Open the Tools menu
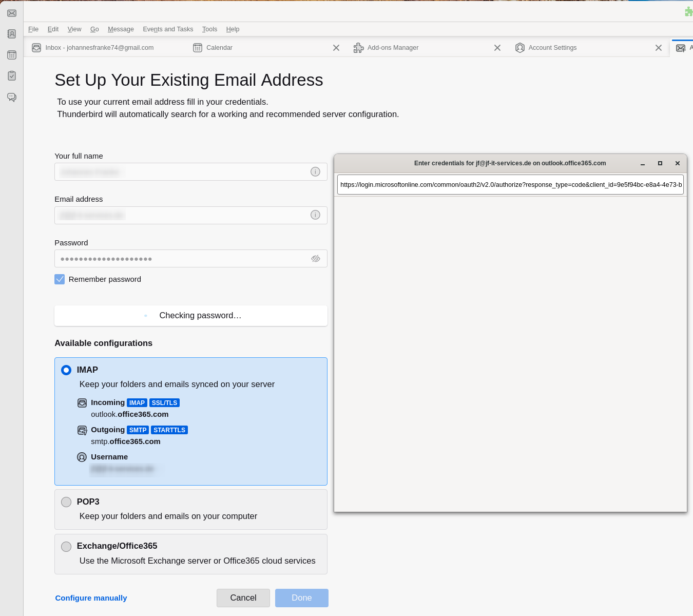The height and width of the screenshot is (616, 693). (x=209, y=29)
